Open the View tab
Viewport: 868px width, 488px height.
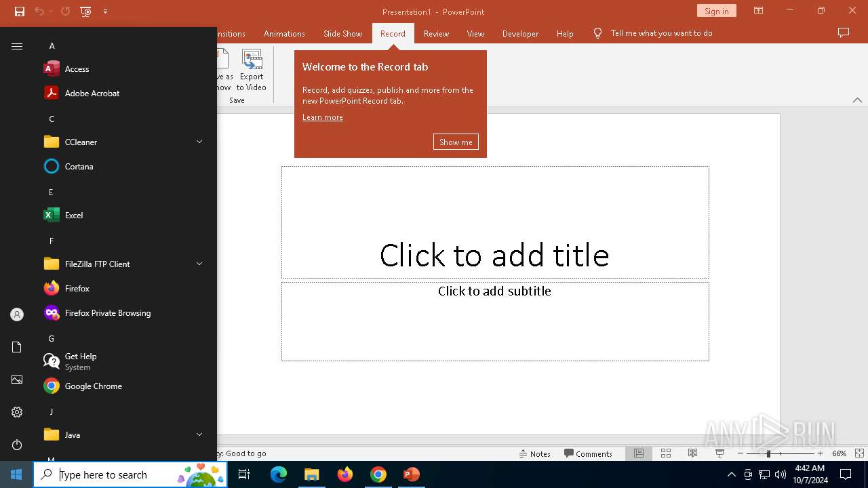click(475, 33)
